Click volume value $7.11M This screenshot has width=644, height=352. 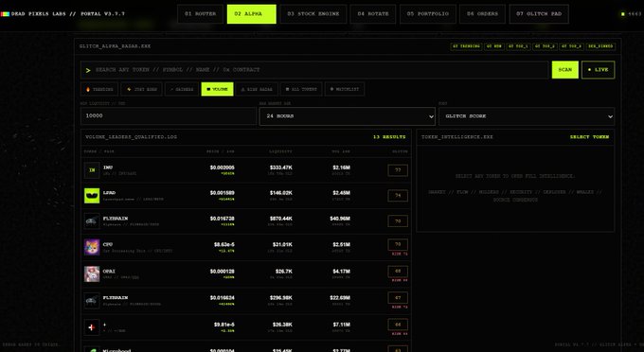(x=341, y=325)
